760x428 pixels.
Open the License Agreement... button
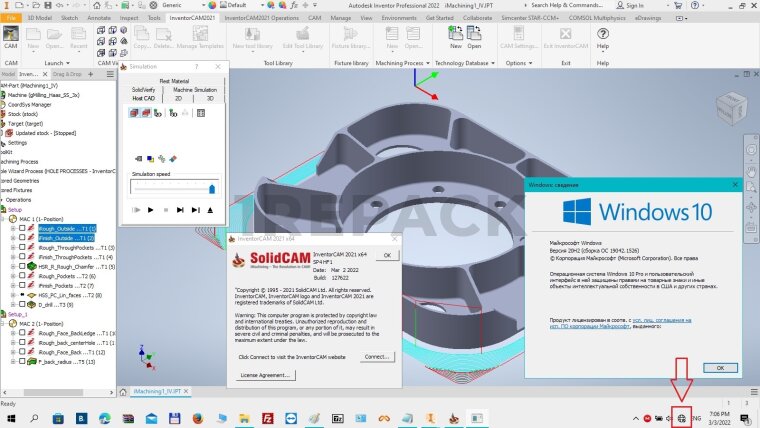coord(266,375)
